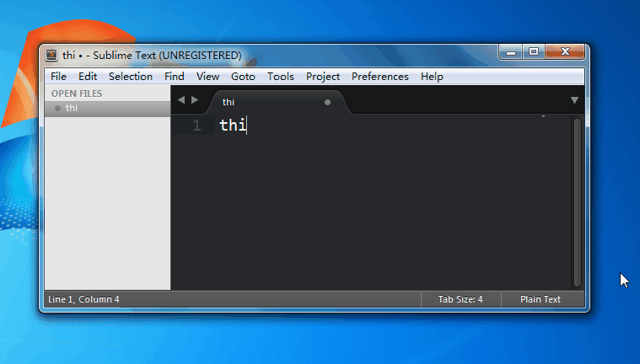Image resolution: width=640 pixels, height=364 pixels.
Task: Open the File menu
Action: (58, 77)
